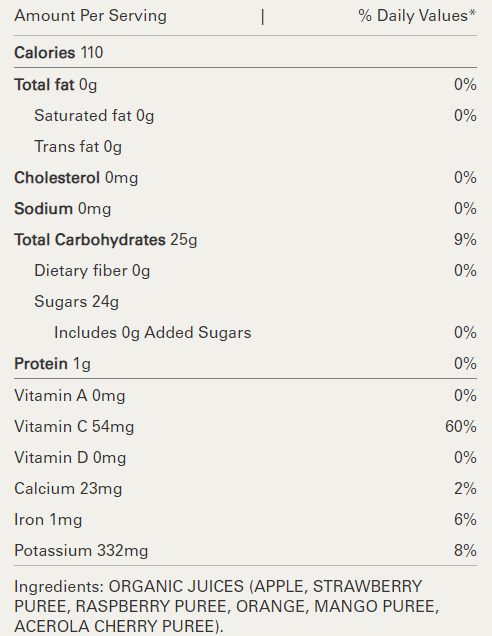This screenshot has height=636, width=492.
Task: Click the Amount Per Serving header
Action: (90, 16)
